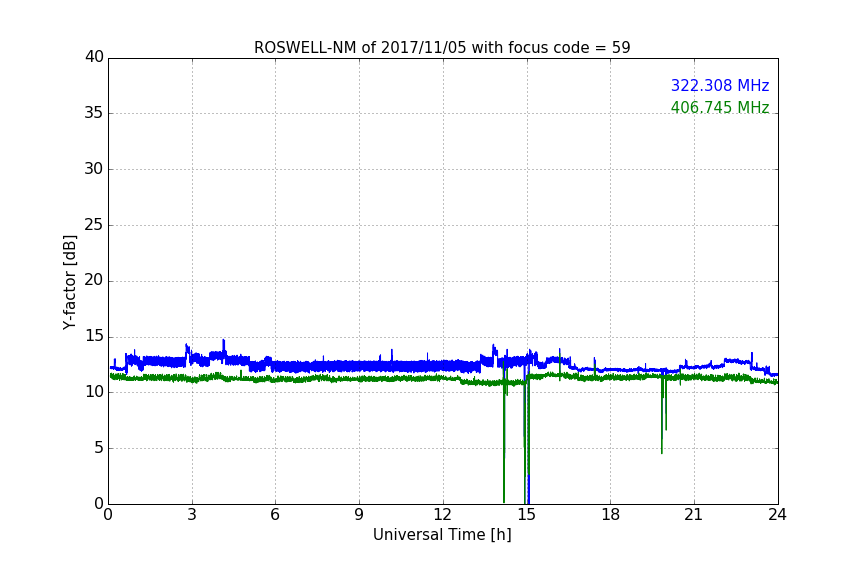Image resolution: width=864 pixels, height=576 pixels.
Task: Click the y-axis tick label '40'
Action: click(x=94, y=57)
